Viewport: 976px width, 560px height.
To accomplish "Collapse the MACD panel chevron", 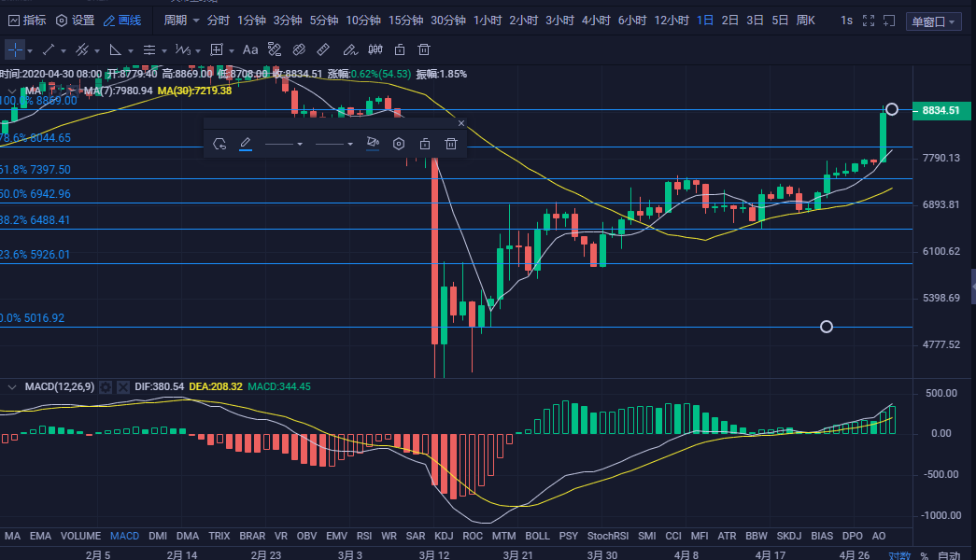I will pos(12,387).
